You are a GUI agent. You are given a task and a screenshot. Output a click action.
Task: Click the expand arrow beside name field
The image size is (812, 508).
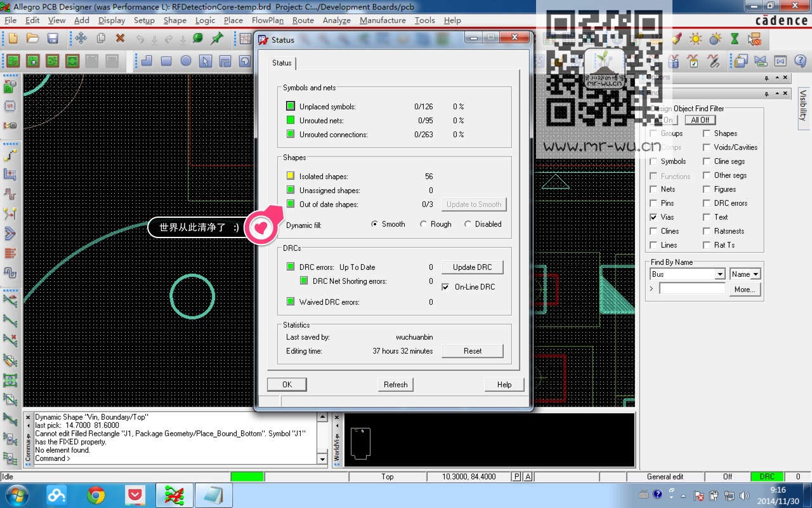click(652, 289)
